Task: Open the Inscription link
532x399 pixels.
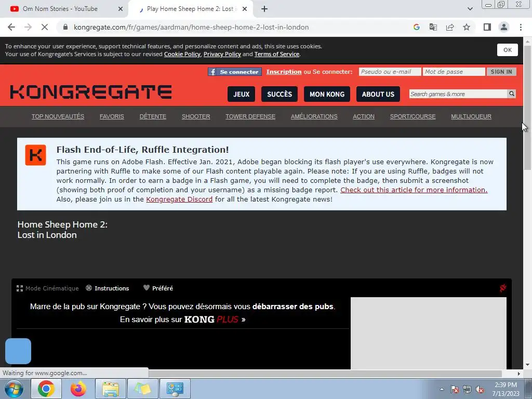Action: [284, 72]
